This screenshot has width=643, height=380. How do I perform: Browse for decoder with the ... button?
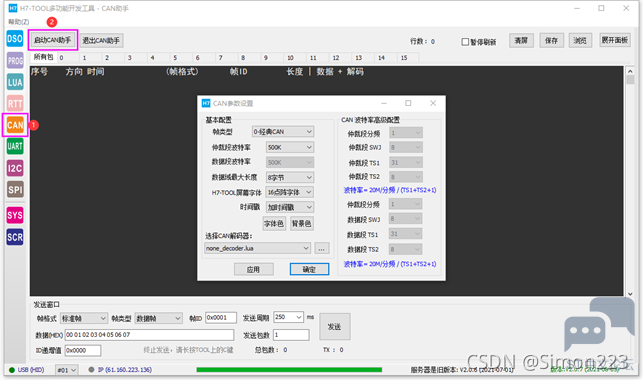pyautogui.click(x=322, y=249)
